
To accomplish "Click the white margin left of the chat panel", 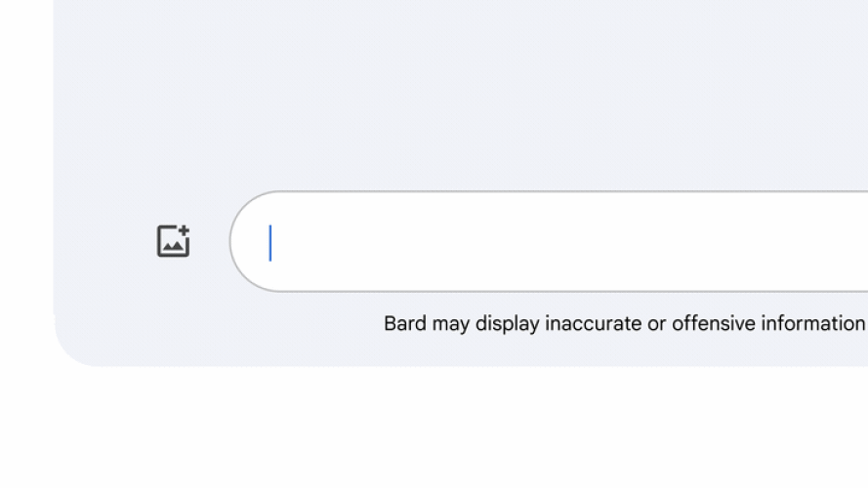I will (25, 195).
